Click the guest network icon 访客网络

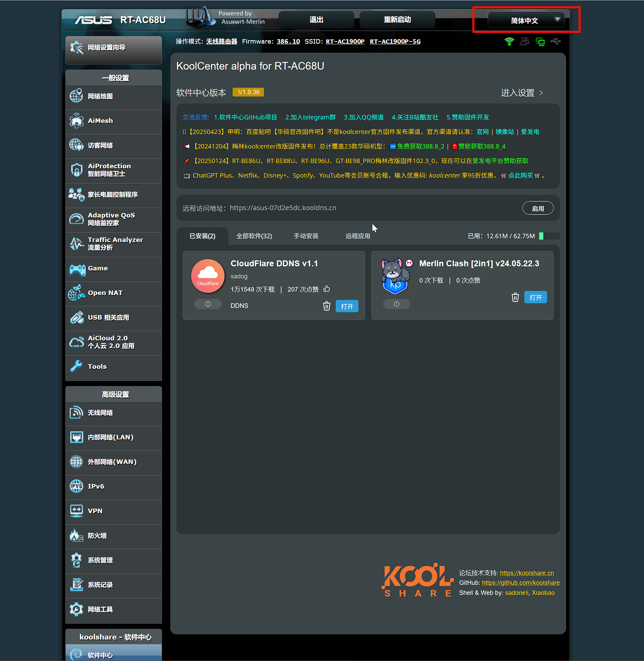click(x=76, y=145)
